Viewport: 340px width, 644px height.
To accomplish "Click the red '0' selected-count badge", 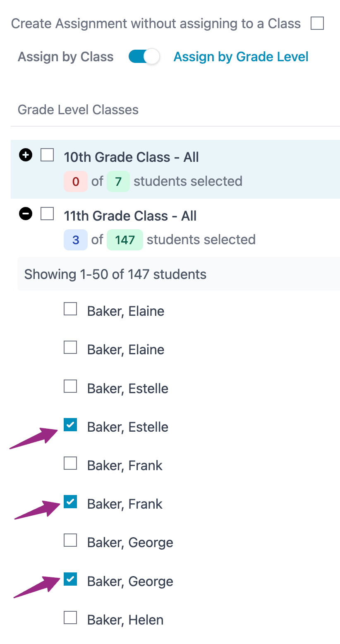I will [x=76, y=181].
